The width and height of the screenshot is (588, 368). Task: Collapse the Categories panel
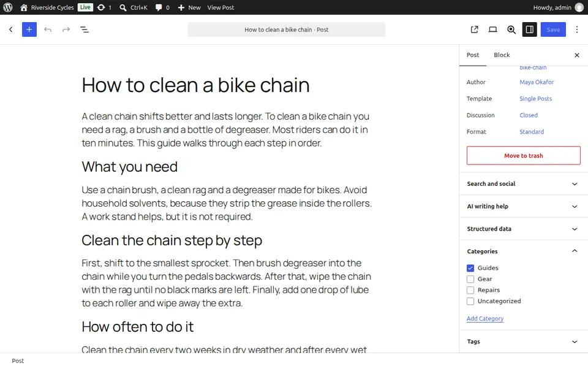[524, 251]
